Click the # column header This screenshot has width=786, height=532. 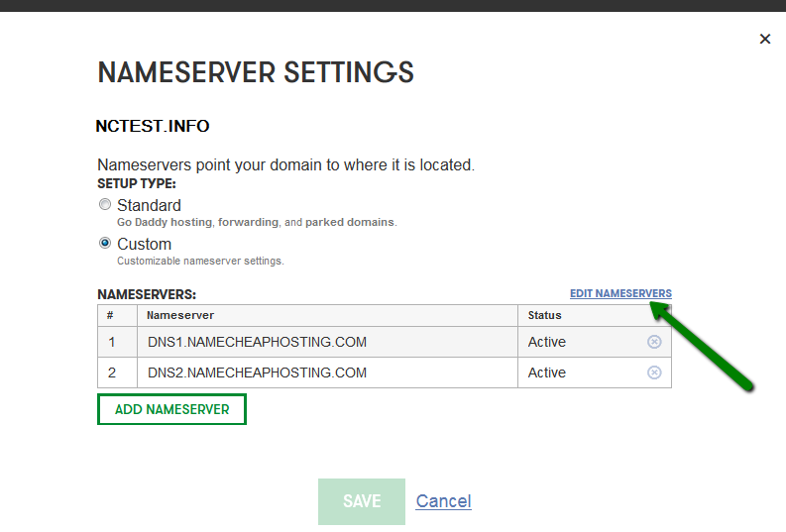pyautogui.click(x=117, y=316)
